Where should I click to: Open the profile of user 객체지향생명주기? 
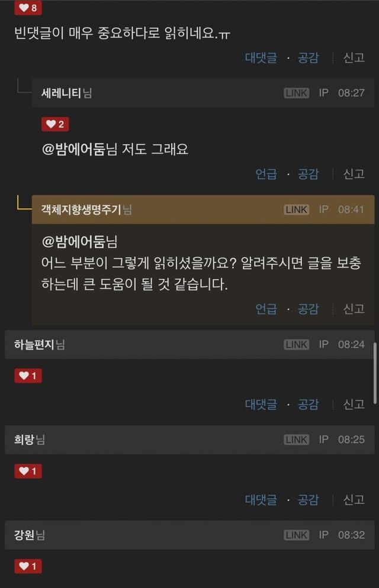point(82,209)
